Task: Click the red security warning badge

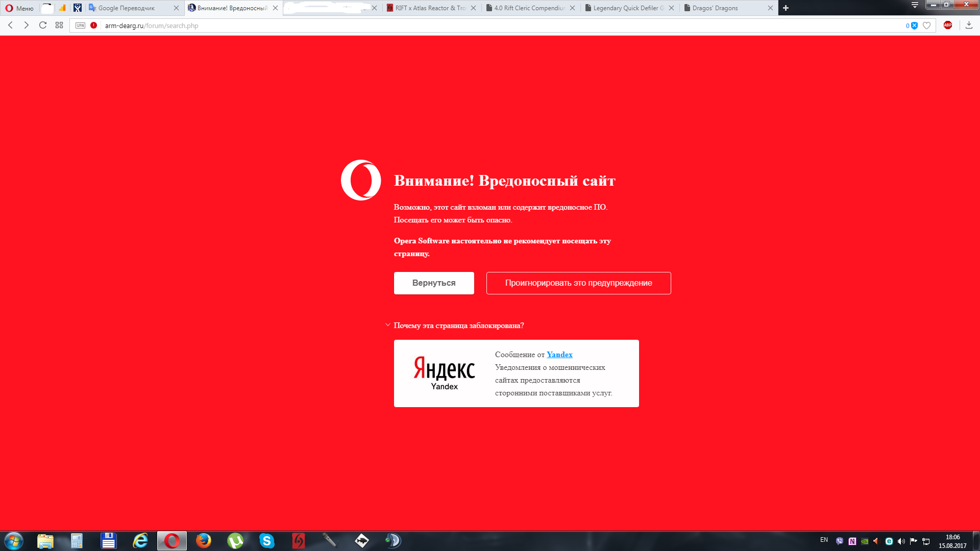Action: point(94,25)
